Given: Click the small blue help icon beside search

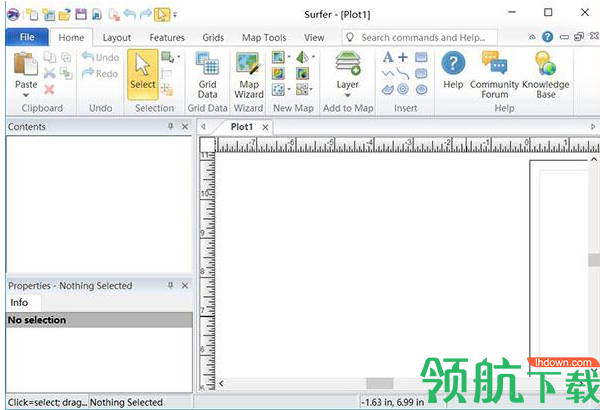Looking at the screenshot, I should click(548, 37).
